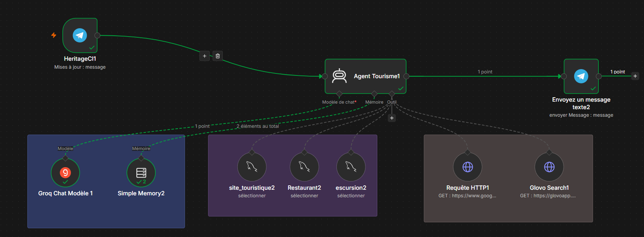Click the 'Mises à jour : message' subtitle
The image size is (644, 237).
click(x=80, y=67)
